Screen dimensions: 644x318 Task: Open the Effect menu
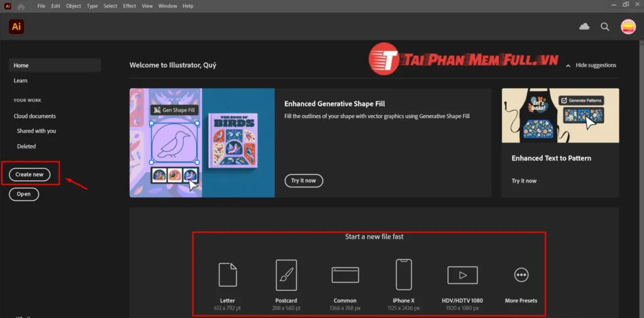point(130,6)
